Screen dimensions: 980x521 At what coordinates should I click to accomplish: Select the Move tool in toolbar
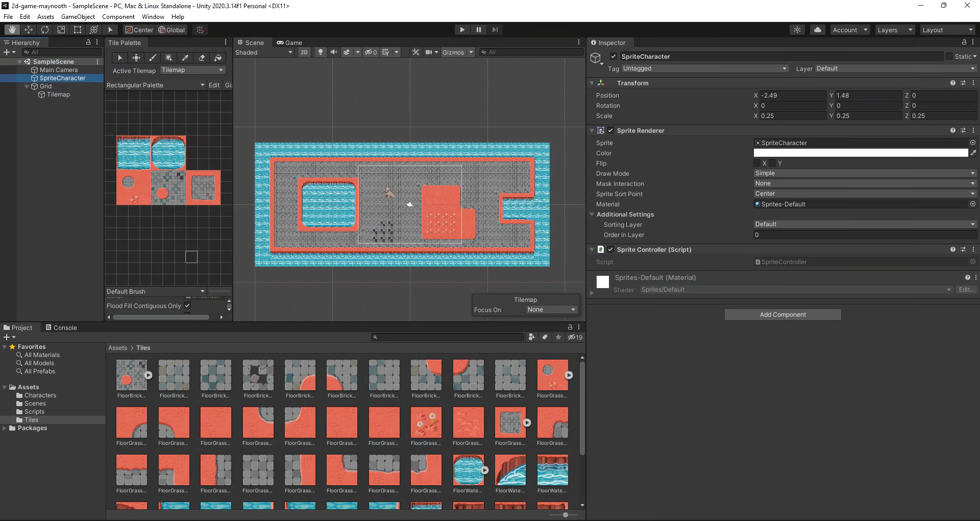29,30
